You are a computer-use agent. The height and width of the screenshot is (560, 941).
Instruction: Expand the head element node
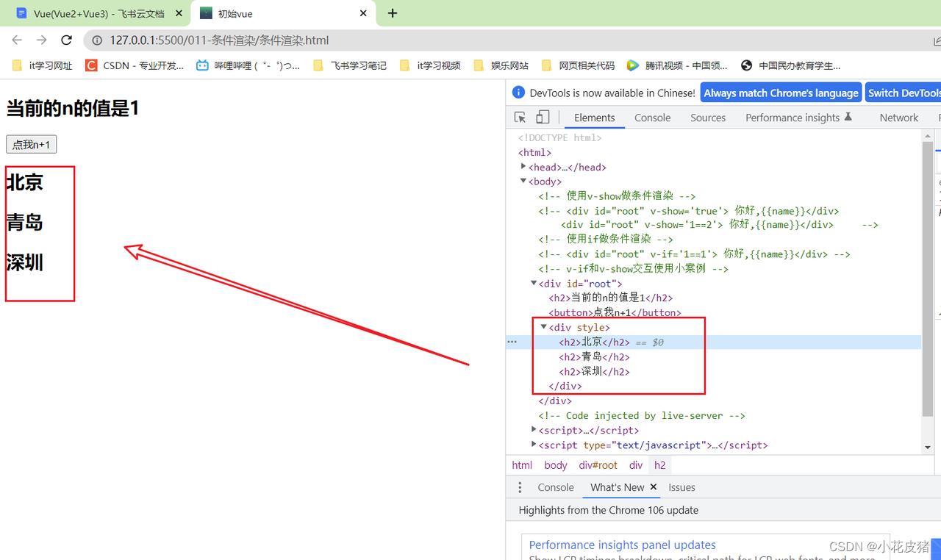click(523, 167)
